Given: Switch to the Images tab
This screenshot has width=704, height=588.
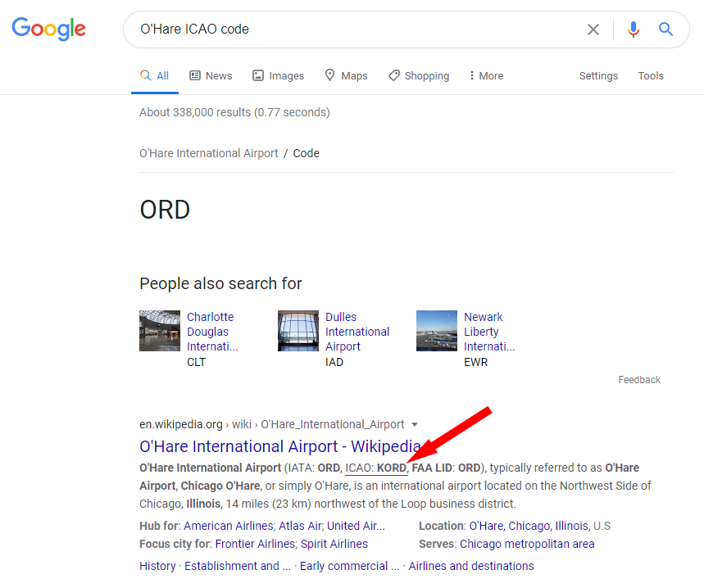Looking at the screenshot, I should coord(278,76).
